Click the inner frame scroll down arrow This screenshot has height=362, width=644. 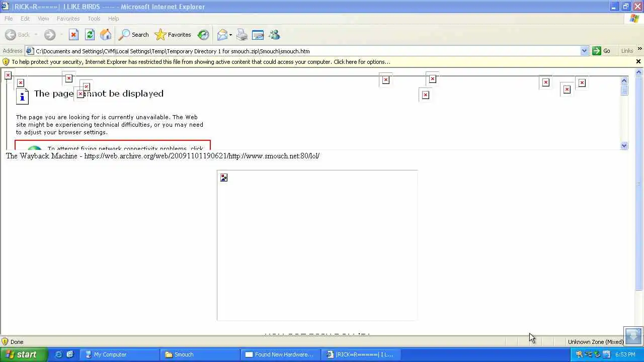[624, 146]
